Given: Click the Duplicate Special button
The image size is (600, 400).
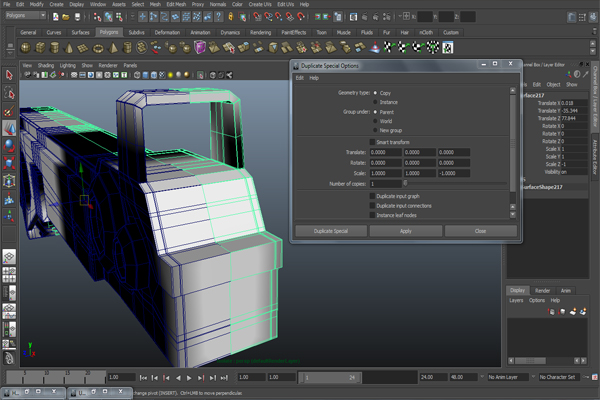Looking at the screenshot, I should (x=331, y=231).
